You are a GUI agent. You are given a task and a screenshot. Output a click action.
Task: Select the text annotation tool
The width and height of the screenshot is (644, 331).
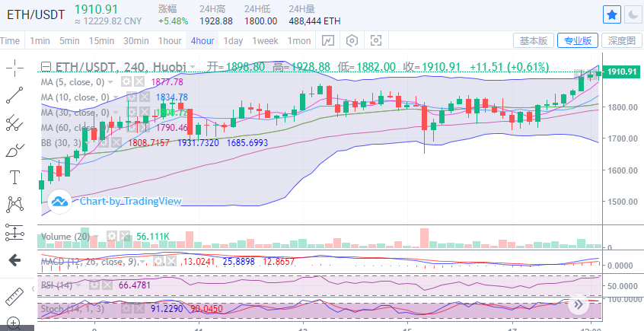(14, 177)
